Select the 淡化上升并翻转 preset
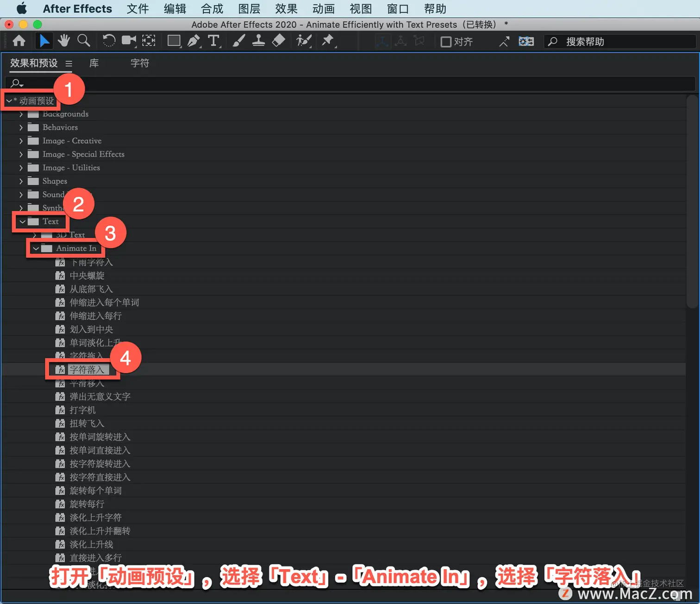Image resolution: width=700 pixels, height=604 pixels. pos(100,531)
